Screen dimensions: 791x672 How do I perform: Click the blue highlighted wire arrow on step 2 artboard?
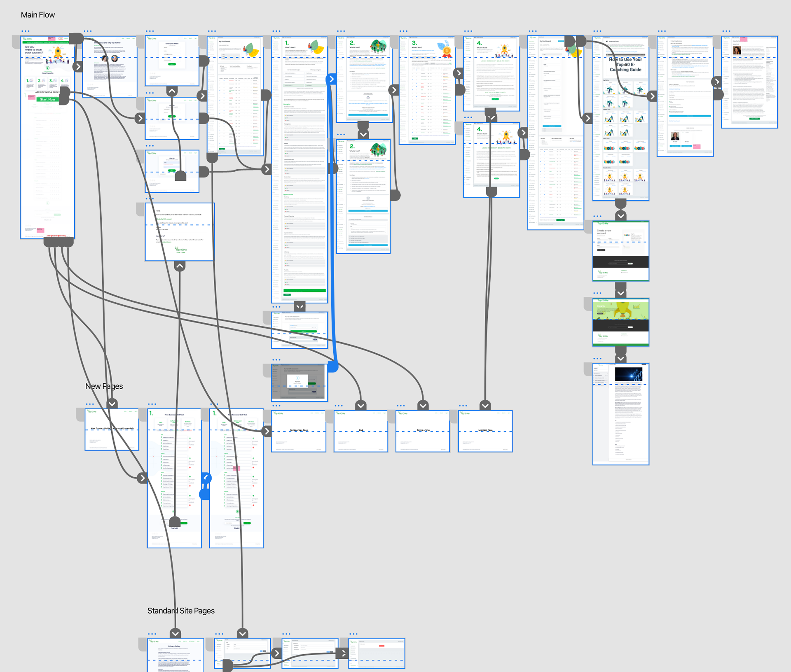(x=331, y=79)
